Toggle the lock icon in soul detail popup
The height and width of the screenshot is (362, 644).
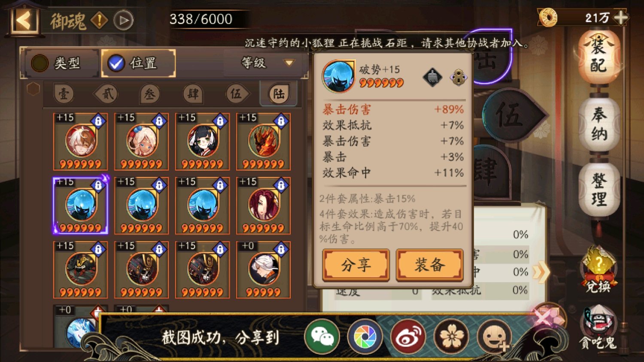click(x=458, y=78)
